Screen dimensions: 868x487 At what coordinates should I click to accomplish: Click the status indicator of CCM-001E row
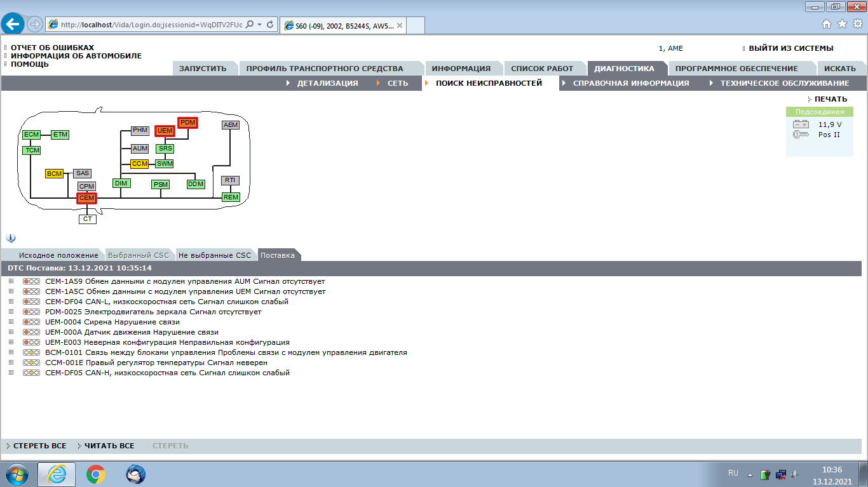(31, 363)
